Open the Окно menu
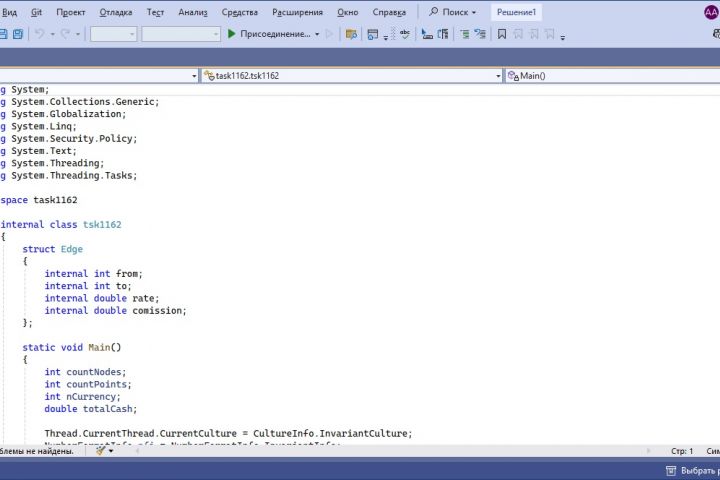The width and height of the screenshot is (720, 480). pyautogui.click(x=348, y=12)
